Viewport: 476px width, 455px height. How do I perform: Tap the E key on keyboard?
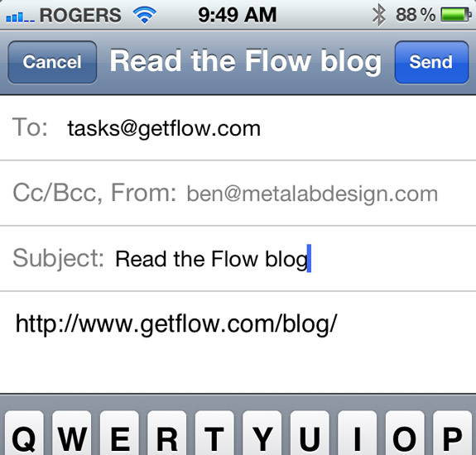click(x=119, y=433)
